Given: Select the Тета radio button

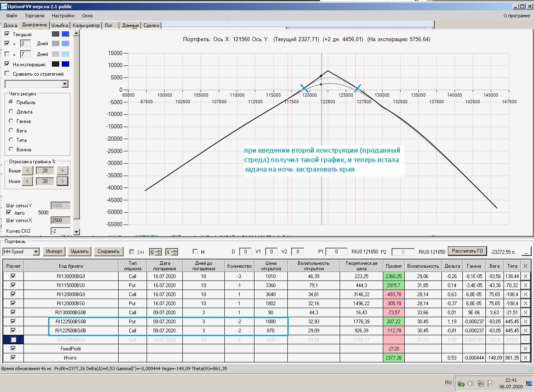Looking at the screenshot, I should [x=11, y=140].
